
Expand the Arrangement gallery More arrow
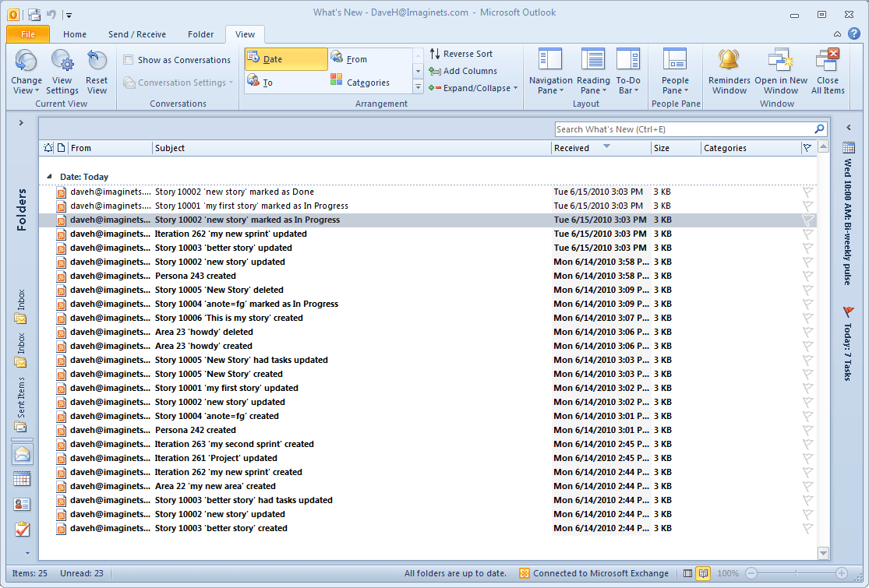(x=418, y=87)
